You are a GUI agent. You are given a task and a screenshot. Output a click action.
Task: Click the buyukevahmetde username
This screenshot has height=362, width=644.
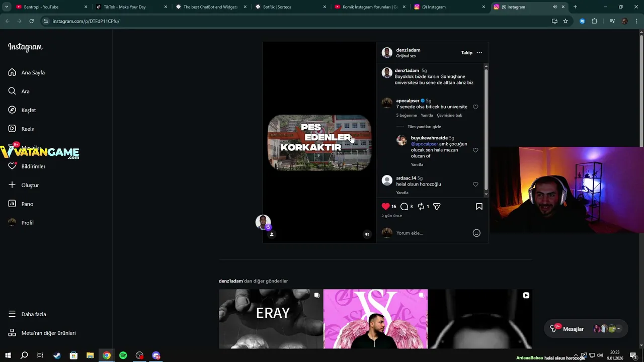coord(429,138)
